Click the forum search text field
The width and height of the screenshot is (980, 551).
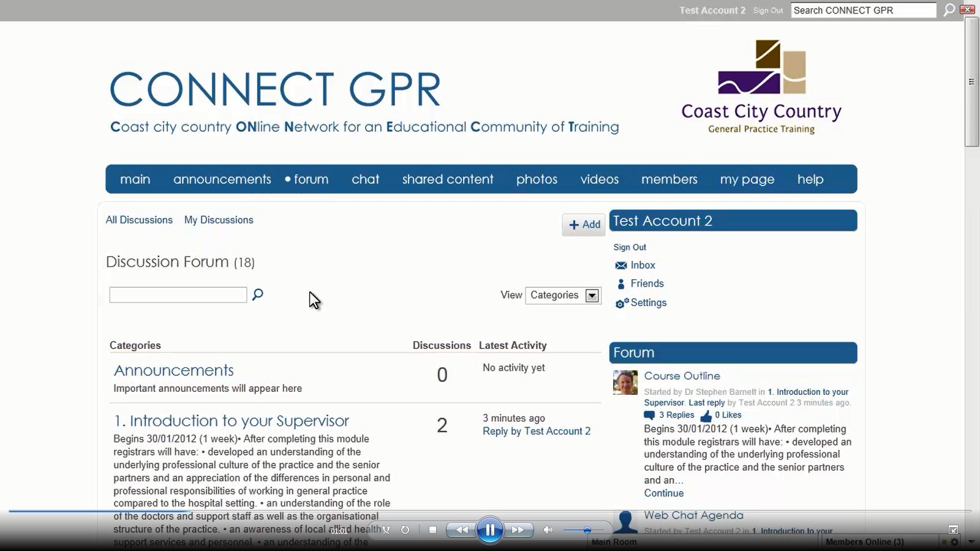pos(178,295)
